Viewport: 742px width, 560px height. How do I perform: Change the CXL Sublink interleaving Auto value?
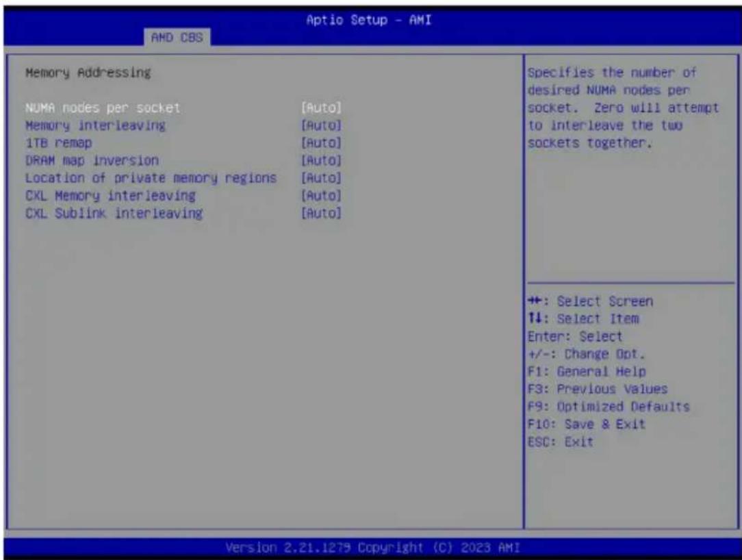coord(321,213)
